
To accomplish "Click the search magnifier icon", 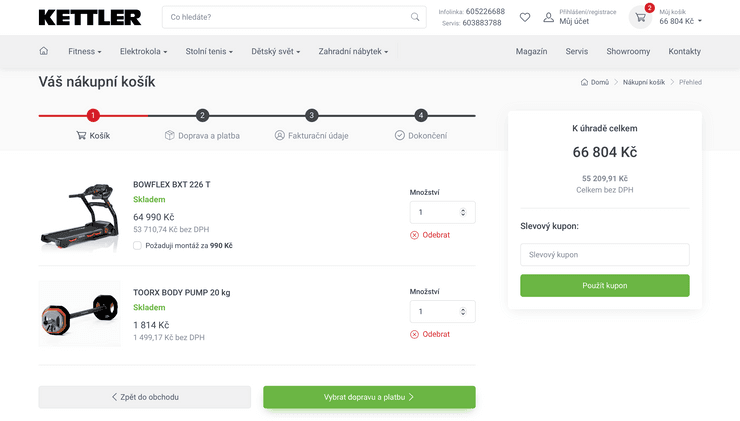I will tap(415, 17).
